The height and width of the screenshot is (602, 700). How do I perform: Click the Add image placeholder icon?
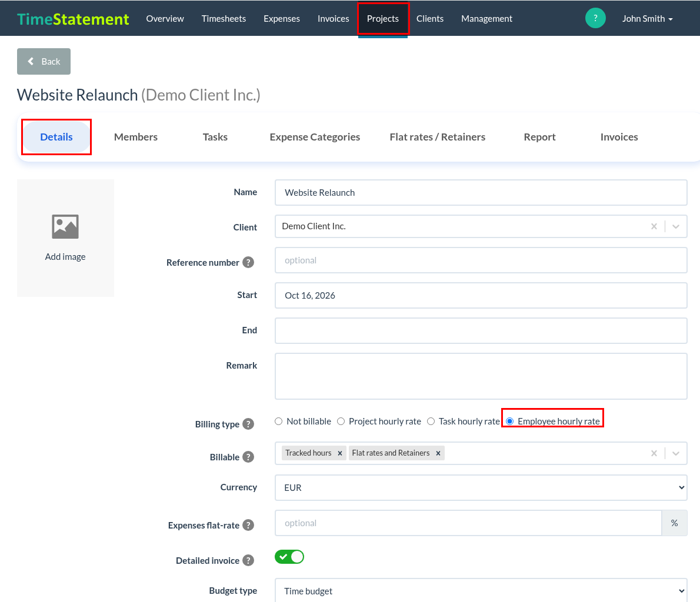point(65,227)
